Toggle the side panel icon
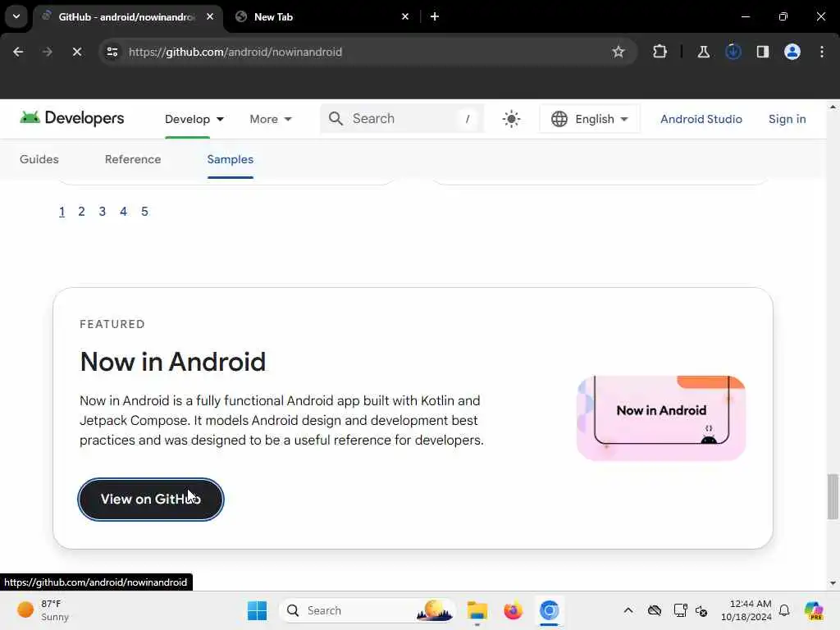Screen dimensions: 840x630 pyautogui.click(x=762, y=52)
